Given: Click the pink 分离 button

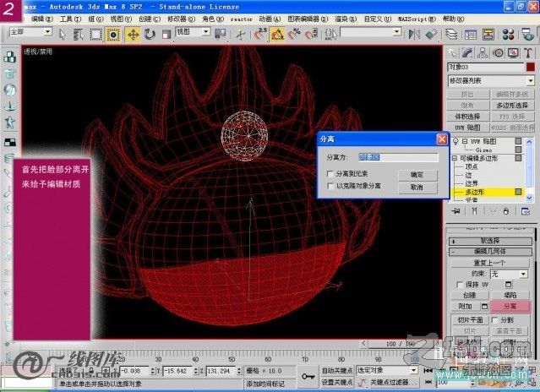Looking at the screenshot, I should click(x=510, y=306).
